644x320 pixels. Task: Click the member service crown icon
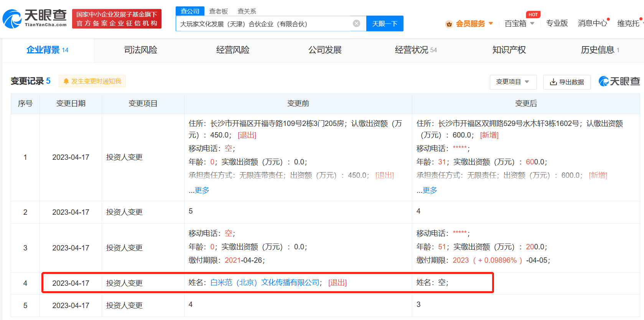pos(449,24)
